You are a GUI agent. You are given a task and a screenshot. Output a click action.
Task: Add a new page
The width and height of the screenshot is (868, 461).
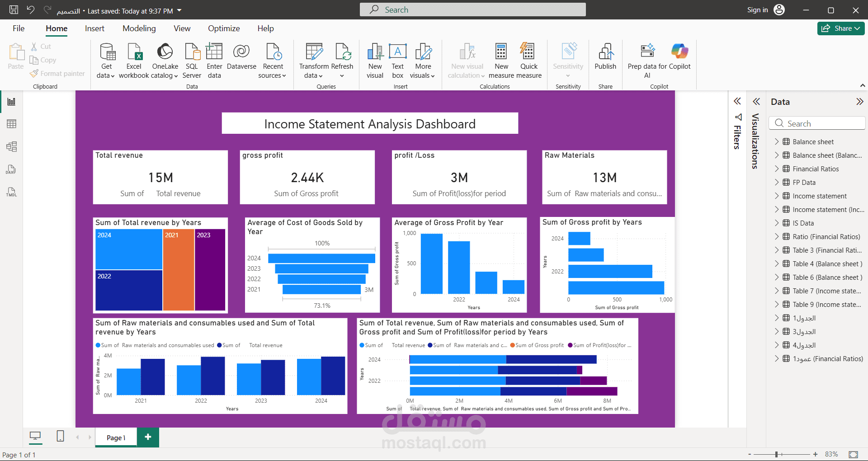[x=148, y=437]
